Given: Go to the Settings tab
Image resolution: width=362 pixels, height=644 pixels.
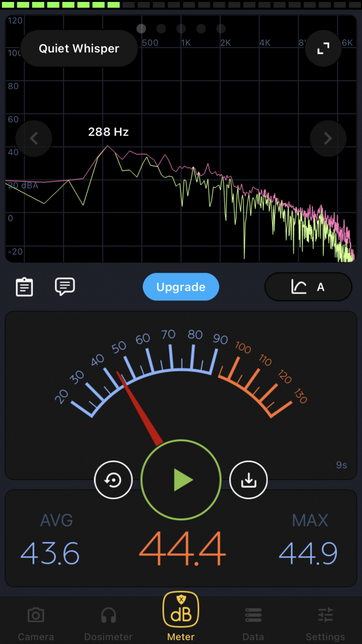Looking at the screenshot, I should pyautogui.click(x=325, y=622).
